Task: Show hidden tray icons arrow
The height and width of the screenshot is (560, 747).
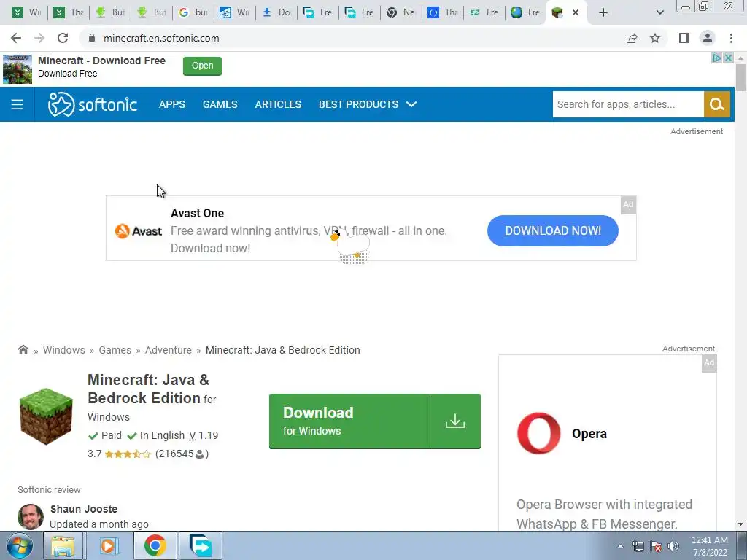Action: tap(620, 546)
